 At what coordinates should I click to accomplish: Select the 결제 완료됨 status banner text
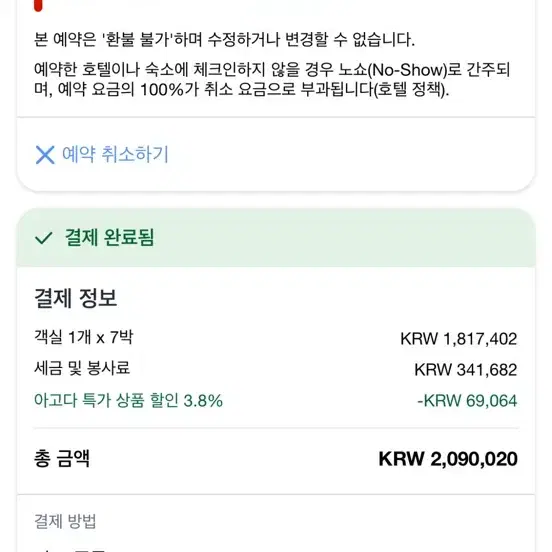tap(109, 237)
